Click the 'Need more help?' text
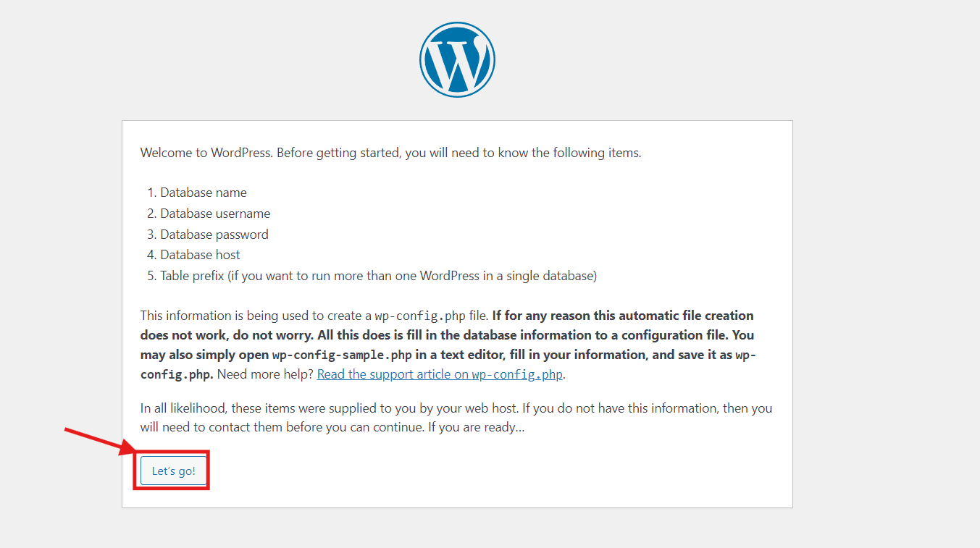Image resolution: width=980 pixels, height=548 pixels. [x=265, y=374]
